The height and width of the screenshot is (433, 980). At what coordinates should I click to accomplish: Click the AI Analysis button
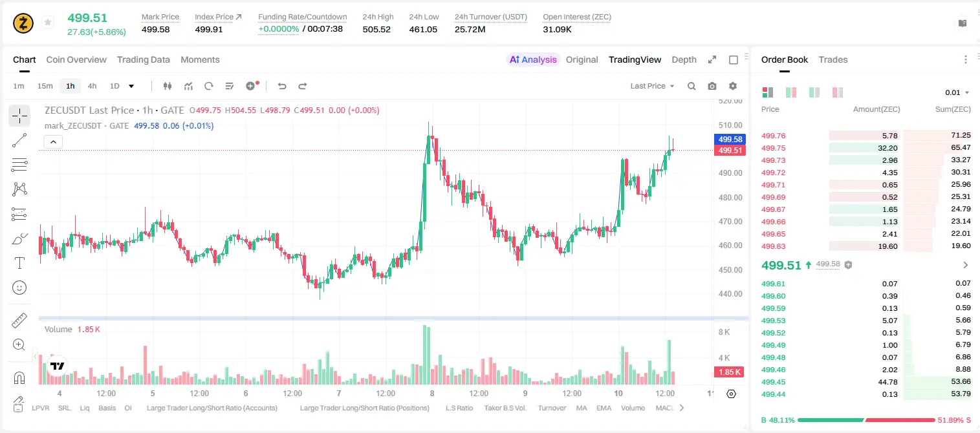coord(533,59)
